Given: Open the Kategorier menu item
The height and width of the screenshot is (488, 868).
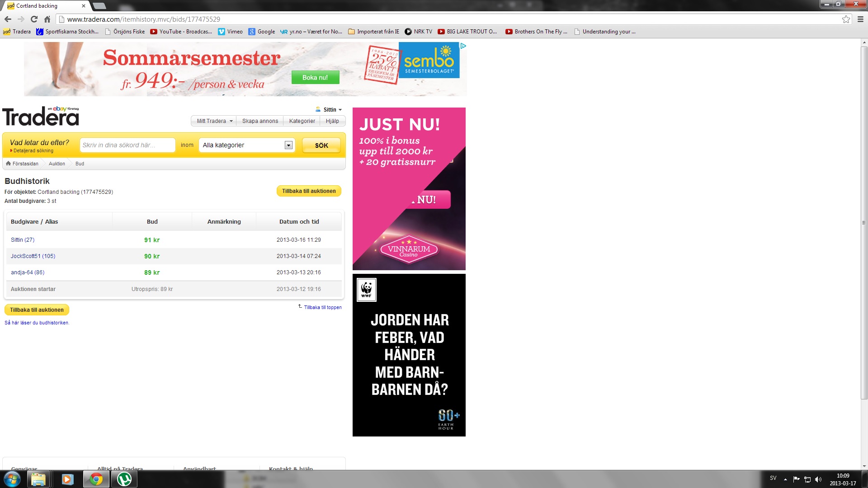Looking at the screenshot, I should [x=302, y=121].
